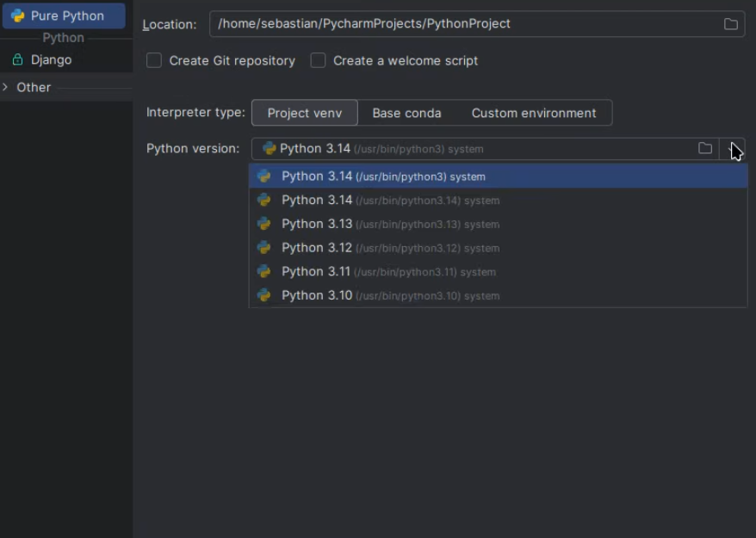Select Pure Python project type
The image size is (756, 538).
64,15
